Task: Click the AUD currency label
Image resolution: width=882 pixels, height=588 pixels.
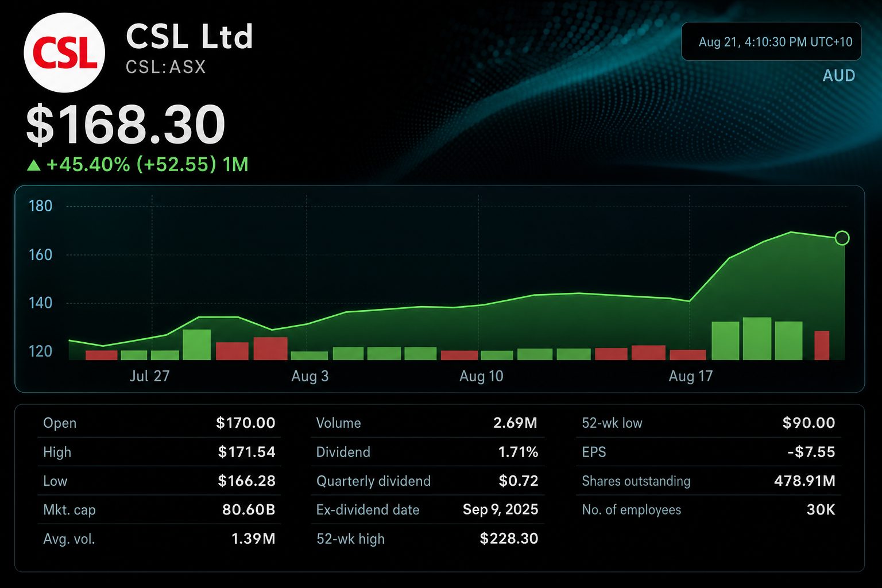Action: pyautogui.click(x=839, y=76)
